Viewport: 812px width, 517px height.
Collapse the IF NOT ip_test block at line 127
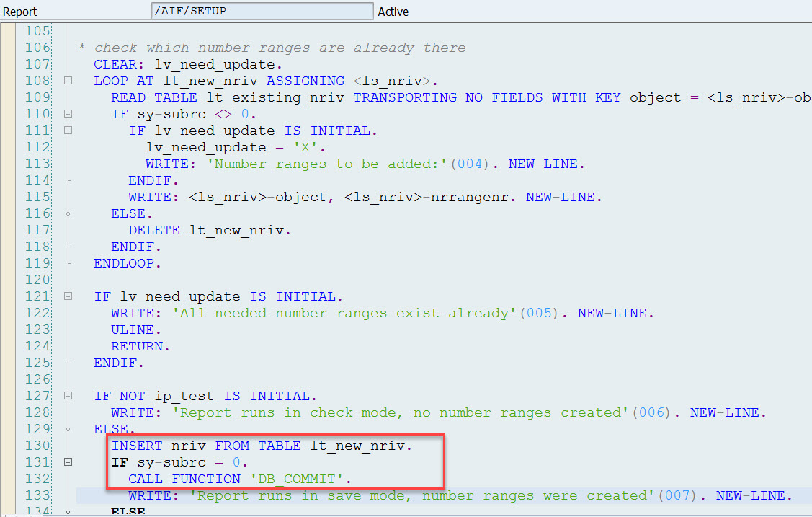pyautogui.click(x=68, y=396)
